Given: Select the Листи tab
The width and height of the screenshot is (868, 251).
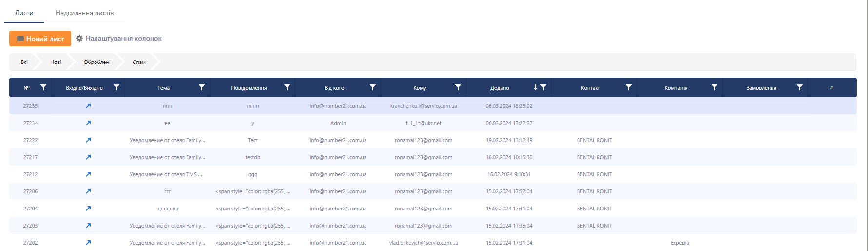Looking at the screenshot, I should pyautogui.click(x=24, y=13).
